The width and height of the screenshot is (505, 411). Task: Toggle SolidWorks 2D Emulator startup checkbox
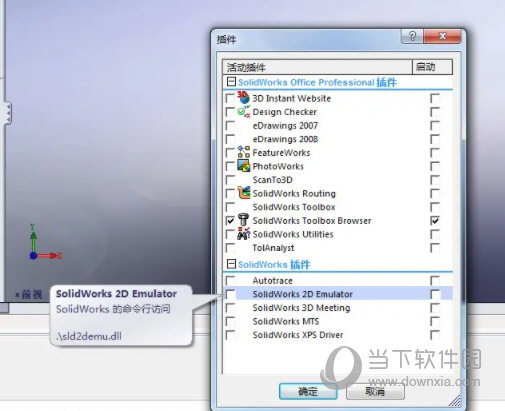pos(435,294)
